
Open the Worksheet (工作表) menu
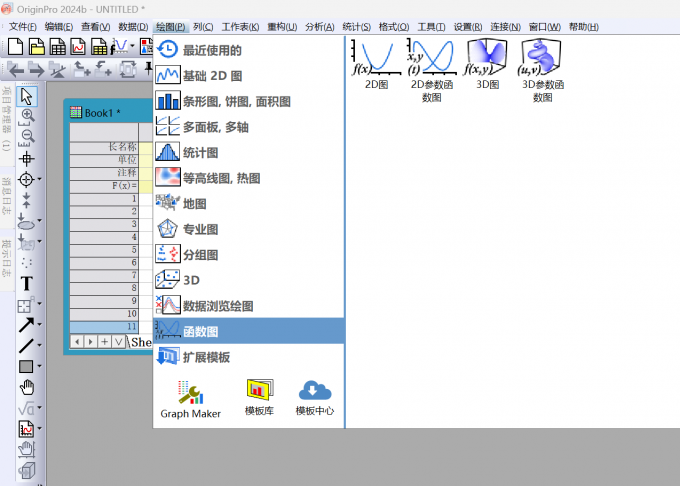coord(240,27)
